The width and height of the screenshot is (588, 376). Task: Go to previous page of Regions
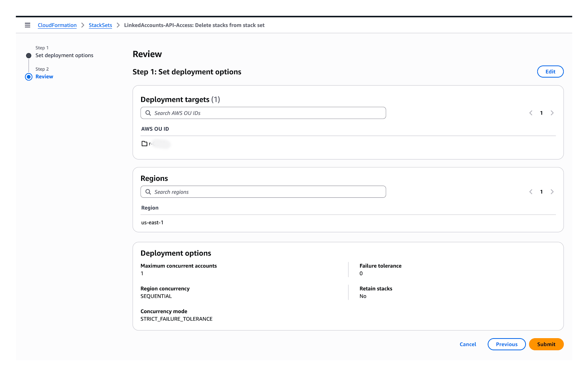coord(531,192)
